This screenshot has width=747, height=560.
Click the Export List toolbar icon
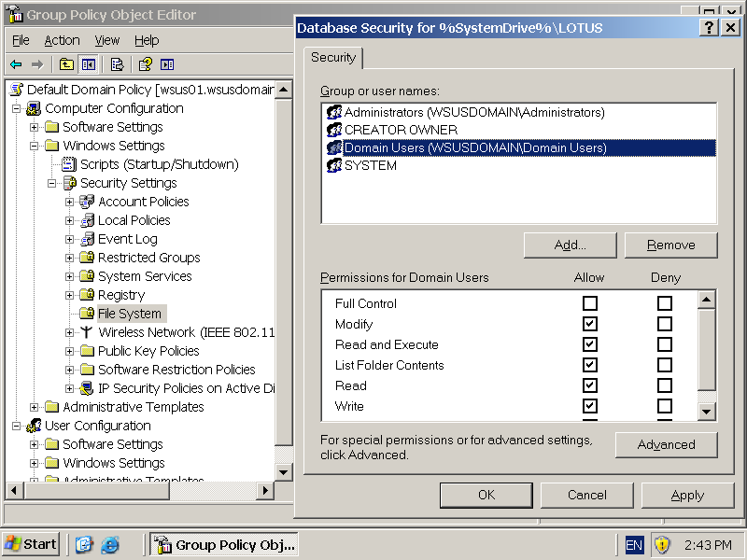click(117, 64)
